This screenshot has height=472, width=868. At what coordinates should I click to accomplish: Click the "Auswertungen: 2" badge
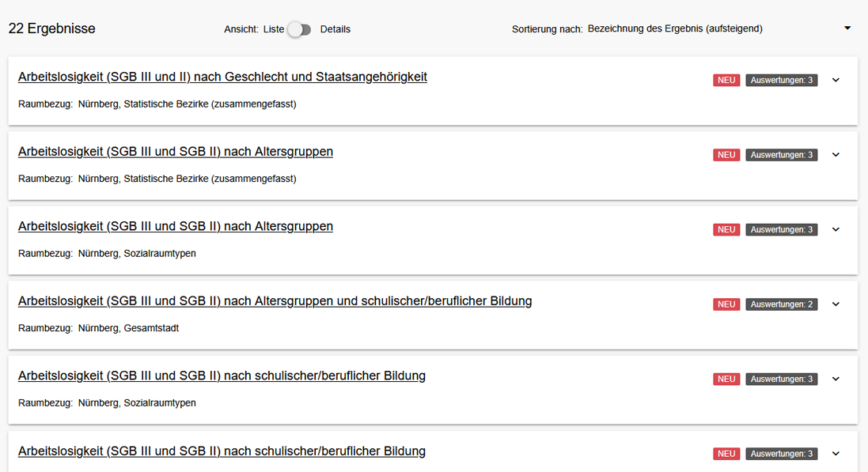781,304
